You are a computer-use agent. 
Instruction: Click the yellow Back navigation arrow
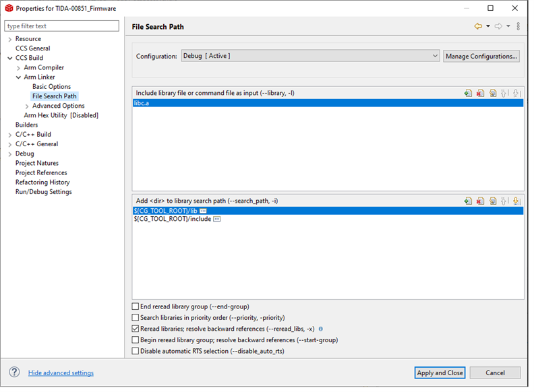pyautogui.click(x=478, y=26)
